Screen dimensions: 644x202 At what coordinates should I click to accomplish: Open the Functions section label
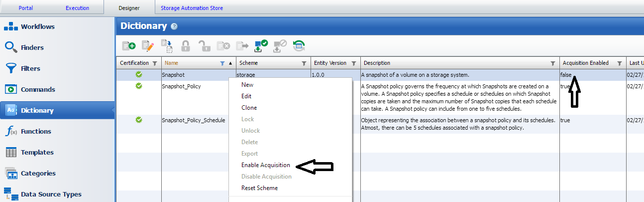coord(36,131)
